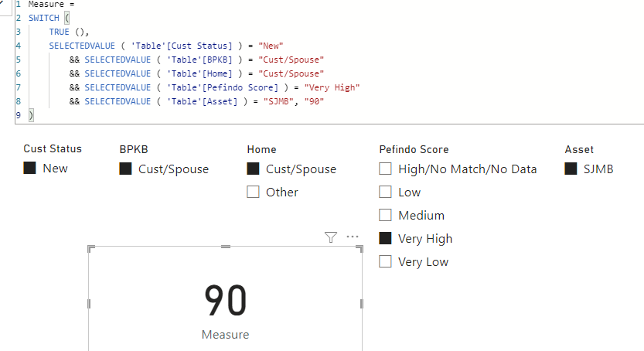This screenshot has height=351, width=644.
Task: Uncheck Very High in Pefindo Score
Action: (x=385, y=238)
